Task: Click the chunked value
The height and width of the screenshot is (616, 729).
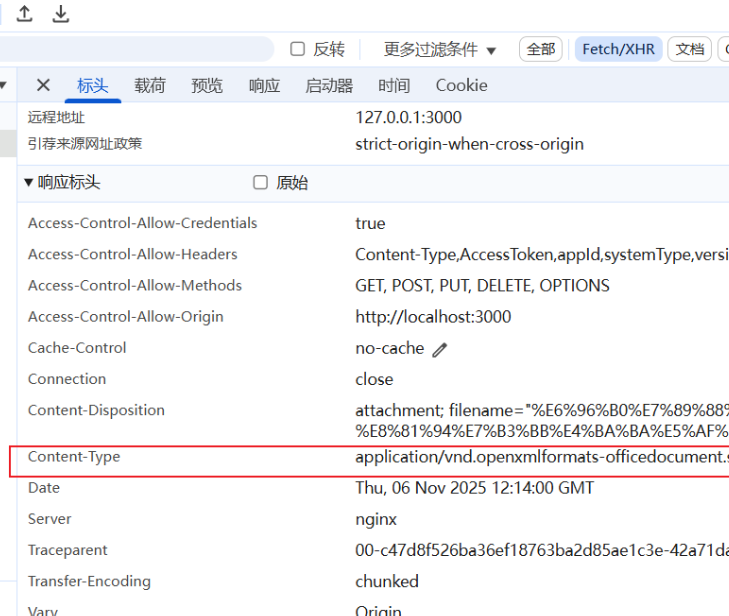Action: (387, 582)
